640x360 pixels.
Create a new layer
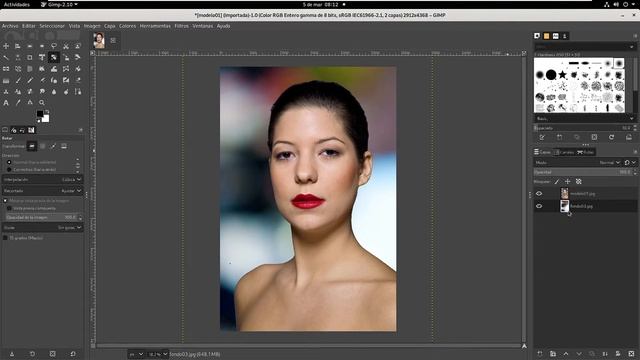pyautogui.click(x=540, y=353)
